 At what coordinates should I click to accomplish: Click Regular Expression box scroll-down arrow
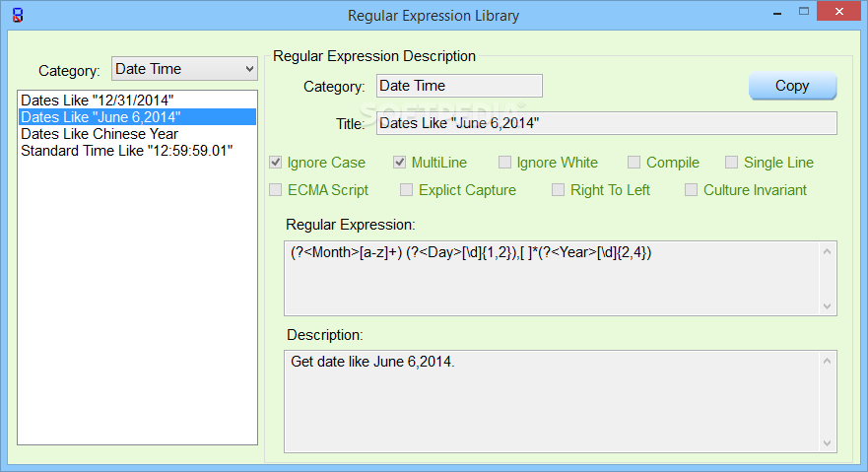827,306
